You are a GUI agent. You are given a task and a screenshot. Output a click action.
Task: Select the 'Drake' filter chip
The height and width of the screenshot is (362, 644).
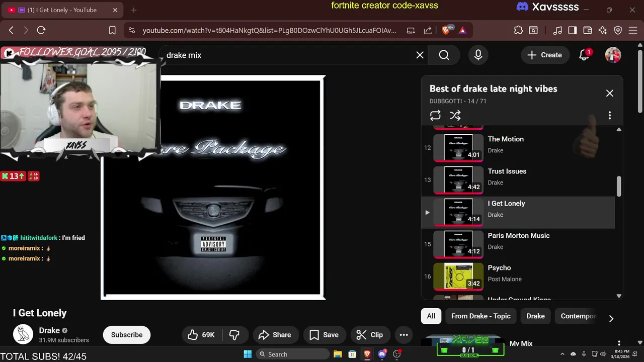click(535, 316)
